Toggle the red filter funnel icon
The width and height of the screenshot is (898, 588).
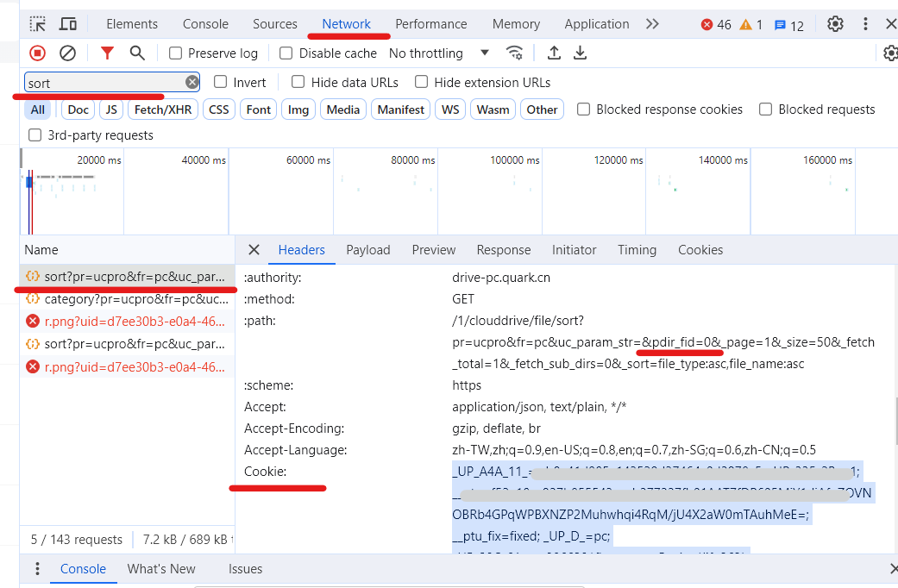(107, 53)
